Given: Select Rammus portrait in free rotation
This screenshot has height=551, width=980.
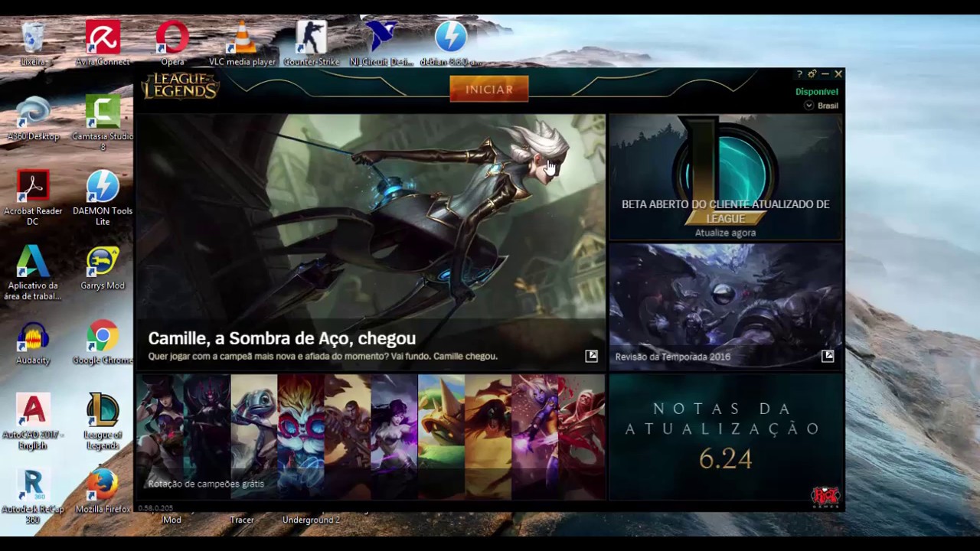Looking at the screenshot, I should [441, 436].
